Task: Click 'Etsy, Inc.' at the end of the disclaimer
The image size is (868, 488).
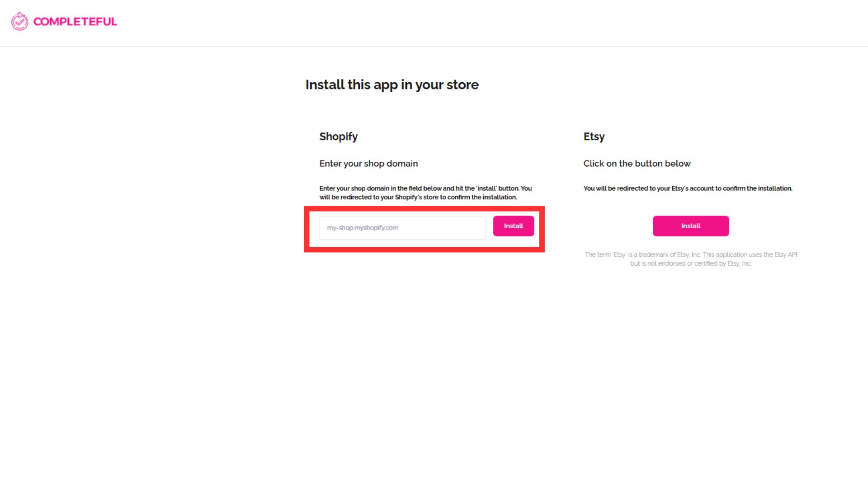Action: 739,263
